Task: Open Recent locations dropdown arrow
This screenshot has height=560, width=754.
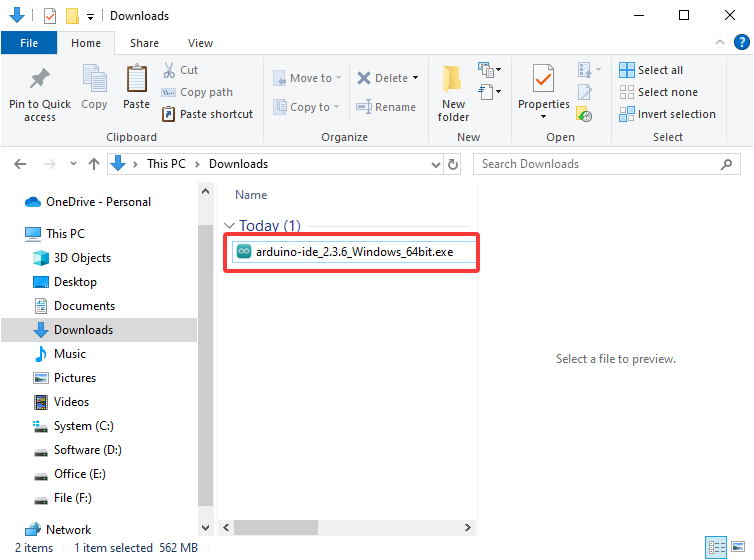Action: coord(73,164)
